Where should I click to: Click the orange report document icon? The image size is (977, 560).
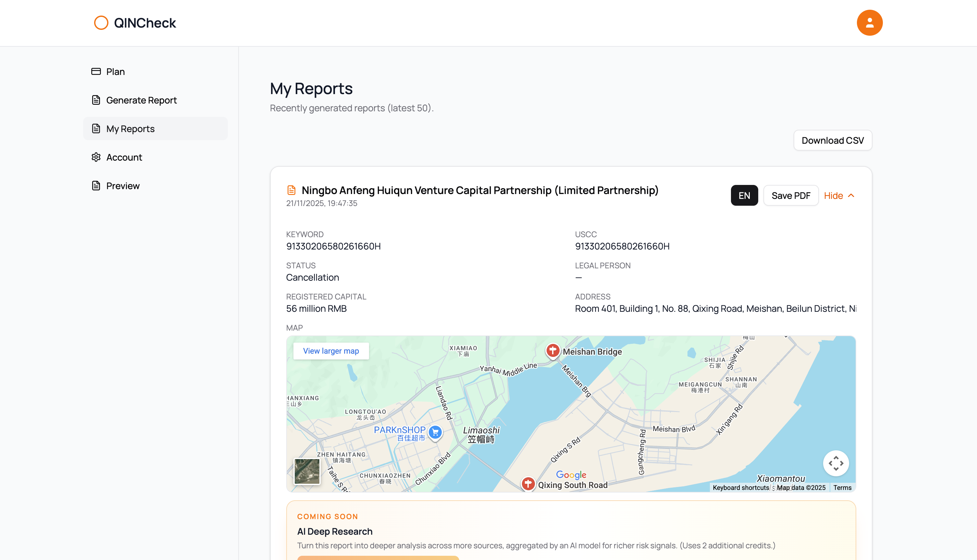point(291,190)
